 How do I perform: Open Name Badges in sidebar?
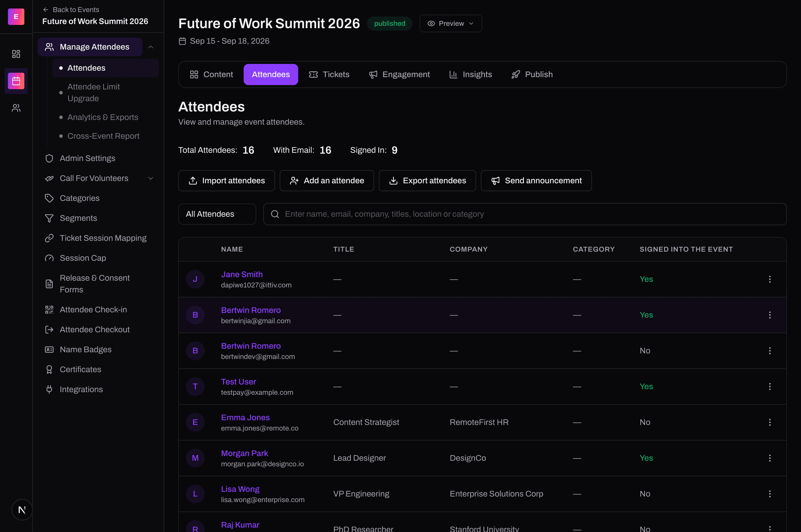pyautogui.click(x=98, y=350)
